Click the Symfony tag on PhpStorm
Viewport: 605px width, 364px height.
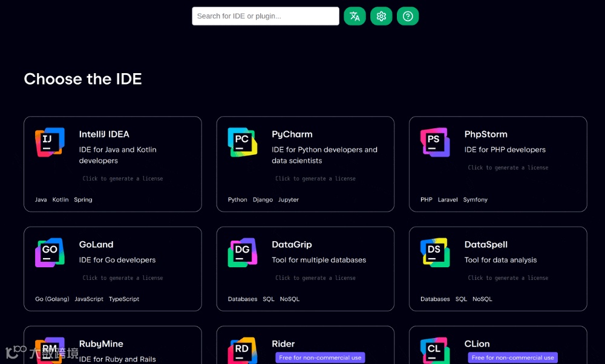pyautogui.click(x=476, y=200)
